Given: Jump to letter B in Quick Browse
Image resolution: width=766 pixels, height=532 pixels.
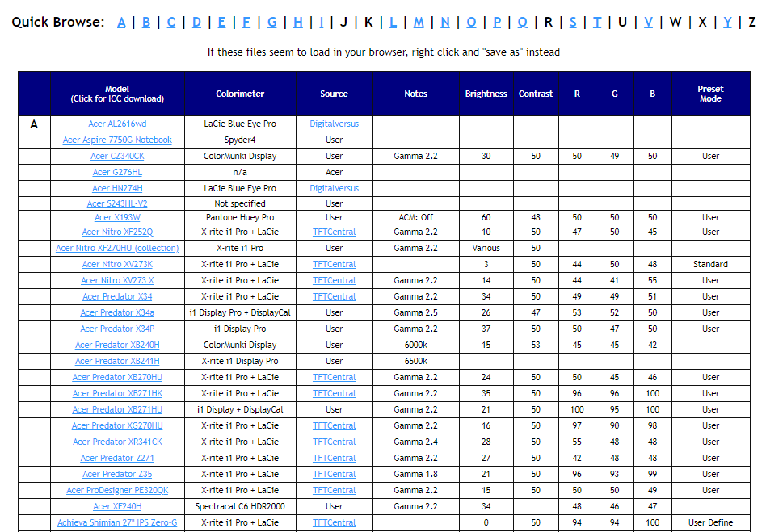Looking at the screenshot, I should [x=146, y=23].
